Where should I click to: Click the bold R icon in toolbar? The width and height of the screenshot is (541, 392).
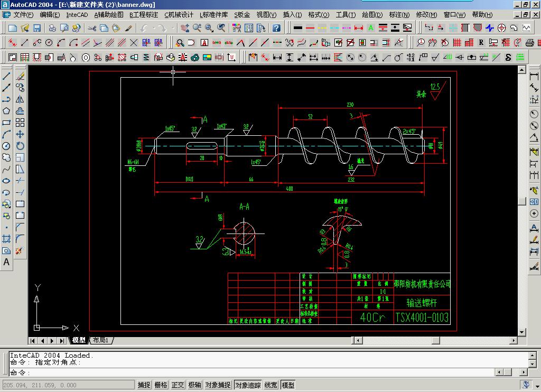click(481, 43)
